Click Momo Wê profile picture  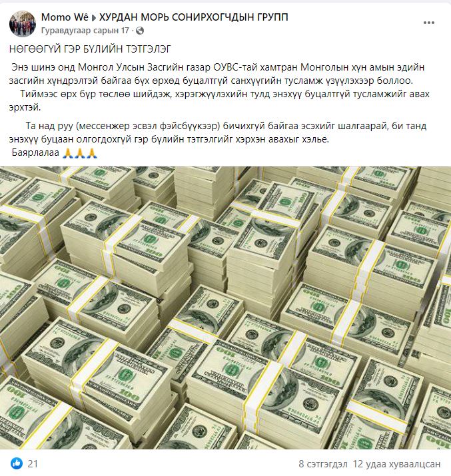pyautogui.click(x=23, y=24)
